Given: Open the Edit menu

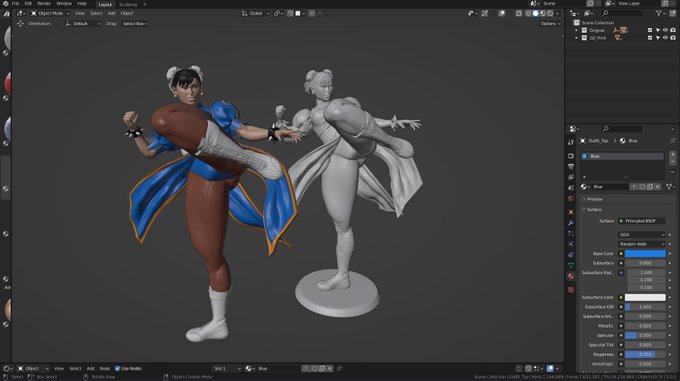Looking at the screenshot, I should 28,3.
